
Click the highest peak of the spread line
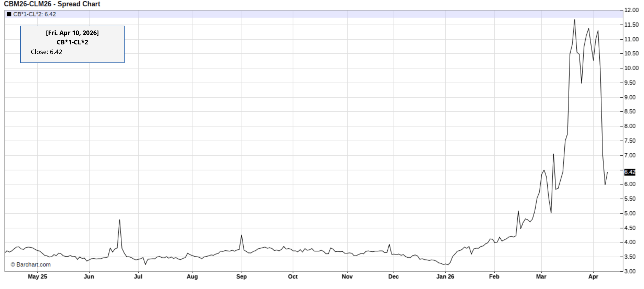[x=575, y=20]
